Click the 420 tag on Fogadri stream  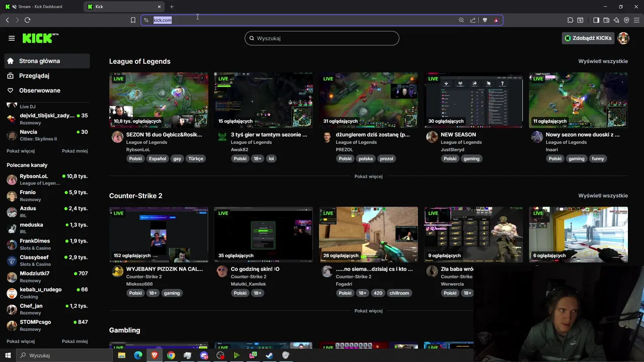point(378,293)
